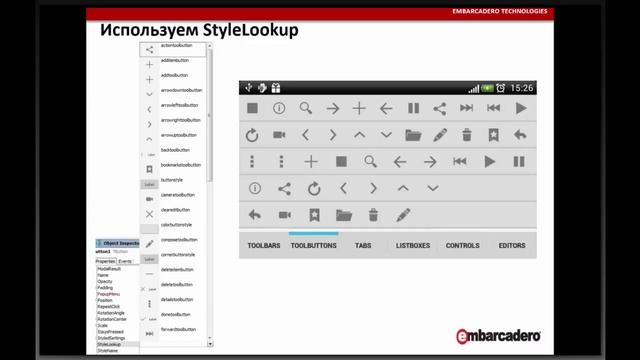Click the style list scrollbar down arrow

pyautogui.click(x=210, y=344)
